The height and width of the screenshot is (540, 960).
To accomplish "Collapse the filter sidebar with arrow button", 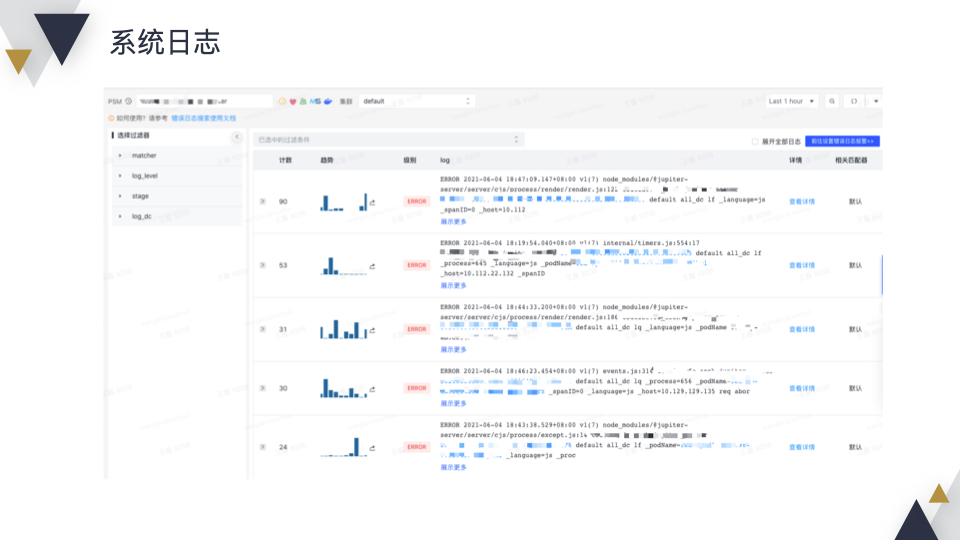I will click(x=237, y=137).
